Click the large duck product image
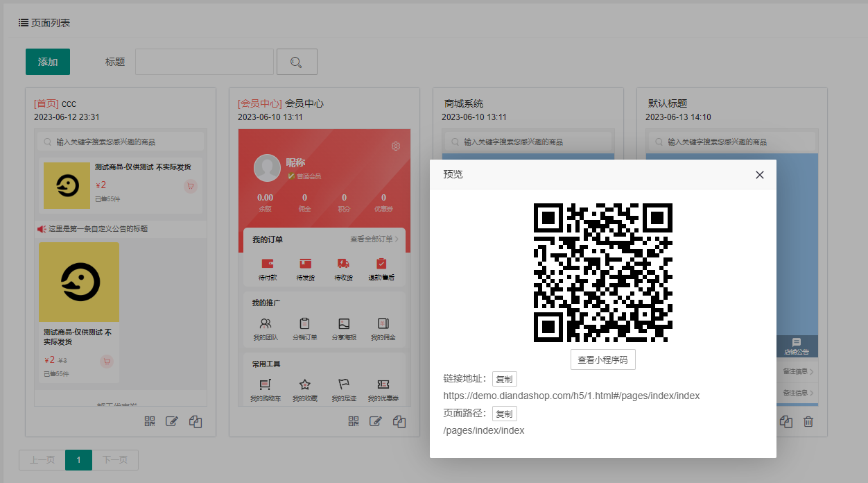The height and width of the screenshot is (483, 868). click(x=79, y=282)
